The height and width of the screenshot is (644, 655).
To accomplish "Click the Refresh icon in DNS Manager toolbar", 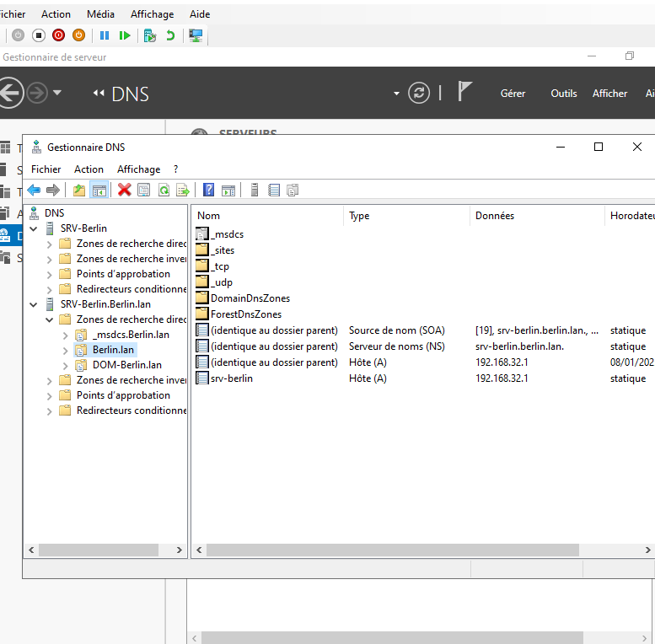I will pyautogui.click(x=164, y=190).
